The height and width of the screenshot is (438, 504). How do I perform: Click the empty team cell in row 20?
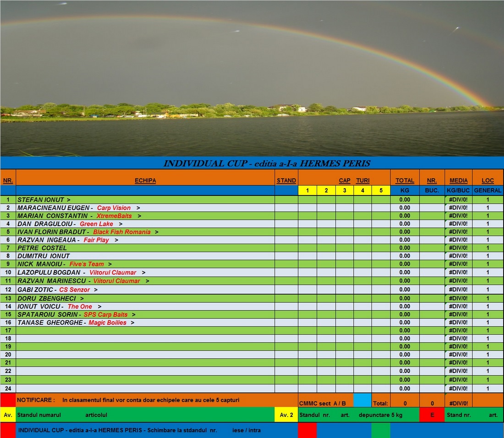[x=145, y=355]
